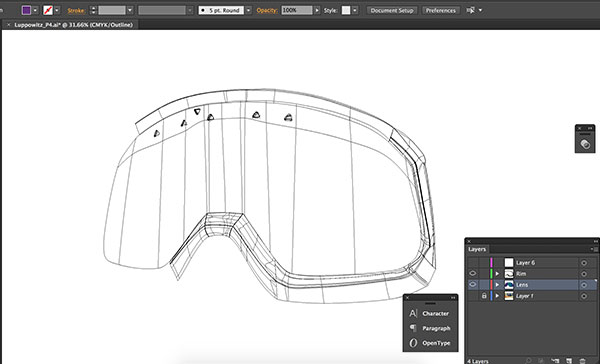Toggle visibility eye of Lens layer

coord(473,284)
